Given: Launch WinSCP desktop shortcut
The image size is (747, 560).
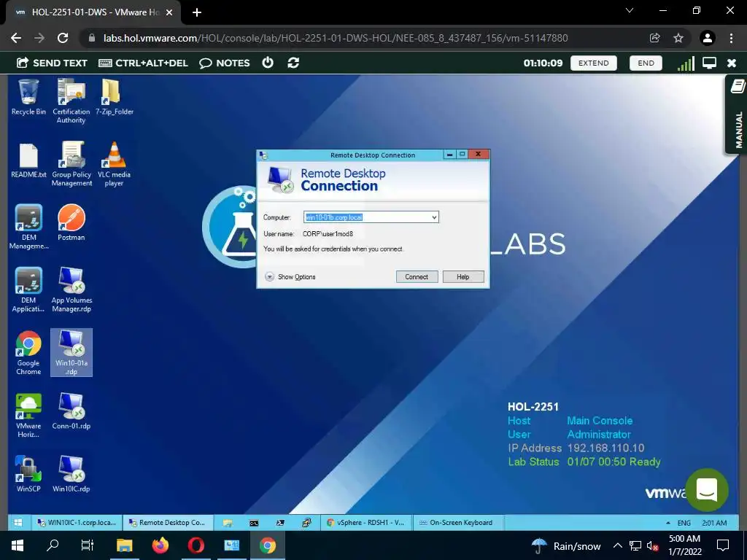Looking at the screenshot, I should [28, 474].
